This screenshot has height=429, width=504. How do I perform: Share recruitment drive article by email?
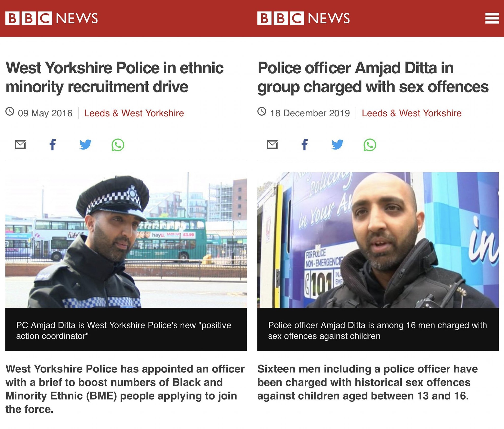click(20, 145)
